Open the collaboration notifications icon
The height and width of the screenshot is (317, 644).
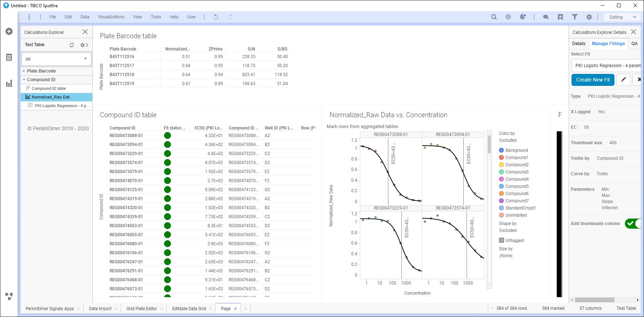523,17
